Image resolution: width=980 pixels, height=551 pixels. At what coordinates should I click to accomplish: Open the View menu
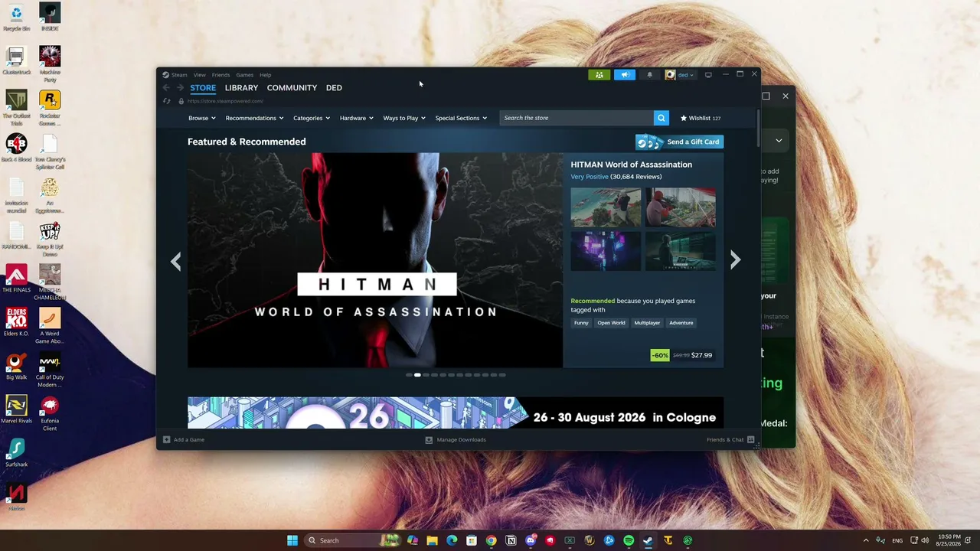pyautogui.click(x=199, y=75)
